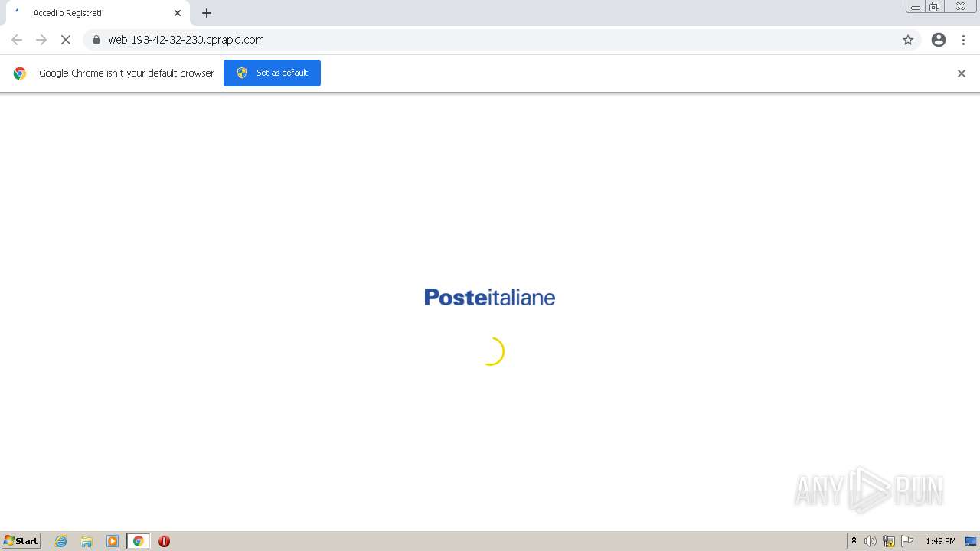This screenshot has height=551, width=980.
Task: Click the Poste Italiane logo
Action: [x=490, y=297]
